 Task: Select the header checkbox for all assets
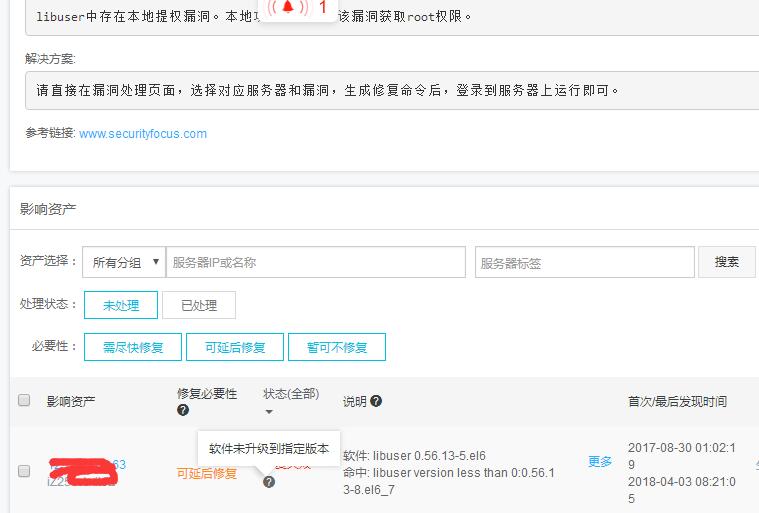[24, 401]
